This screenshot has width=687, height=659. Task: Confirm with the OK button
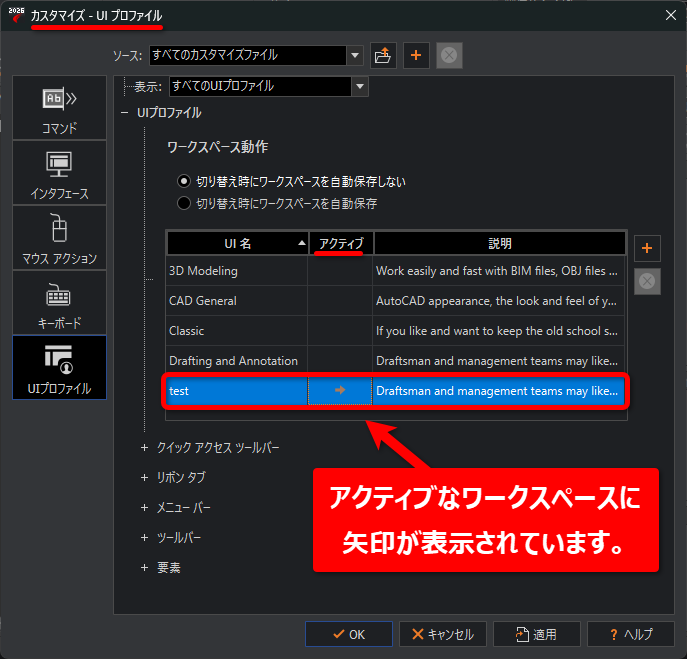pos(349,634)
